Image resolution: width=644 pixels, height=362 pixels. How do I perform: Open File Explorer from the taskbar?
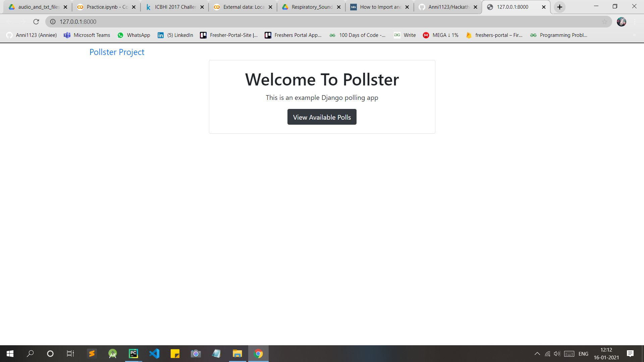click(x=237, y=354)
